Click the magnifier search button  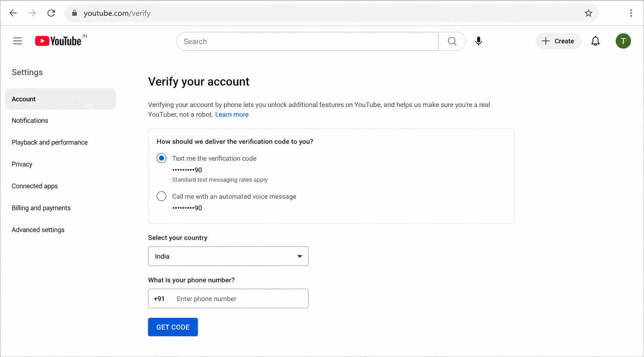[452, 41]
